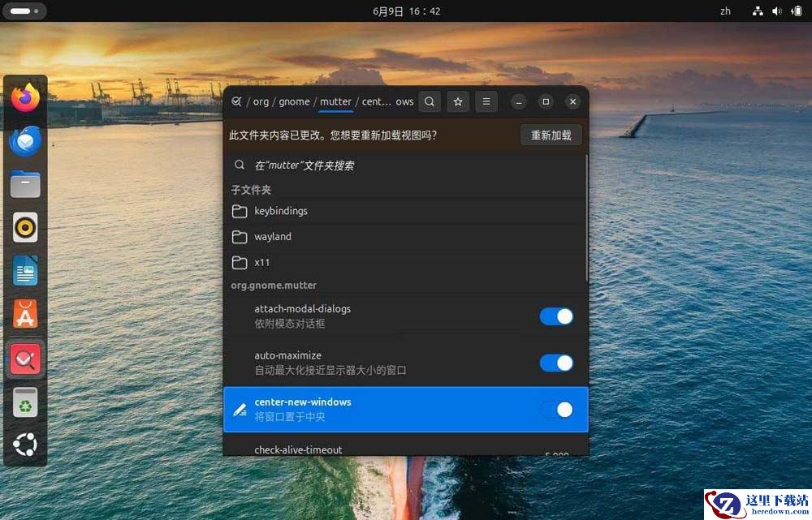
Task: Click the dconf root path icon
Action: (x=236, y=101)
